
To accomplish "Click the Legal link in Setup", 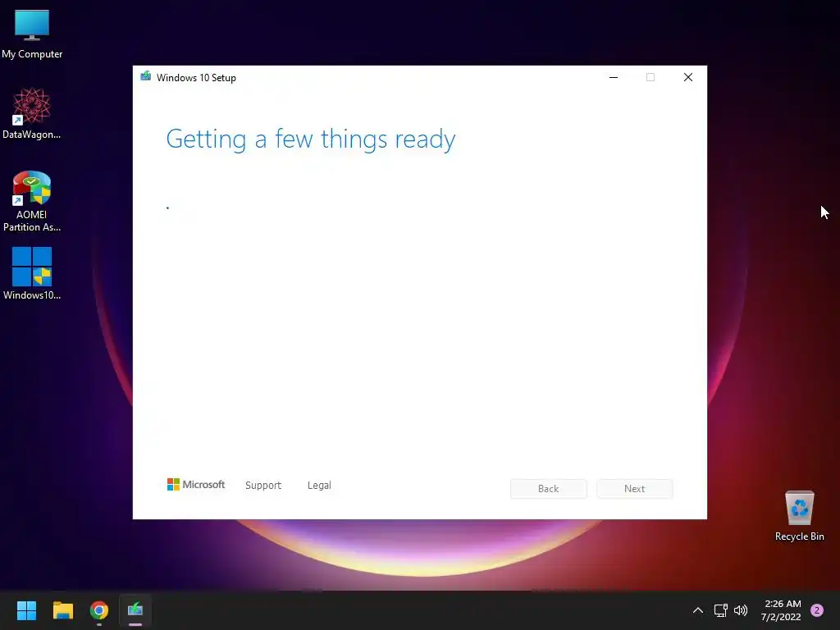I will click(319, 486).
